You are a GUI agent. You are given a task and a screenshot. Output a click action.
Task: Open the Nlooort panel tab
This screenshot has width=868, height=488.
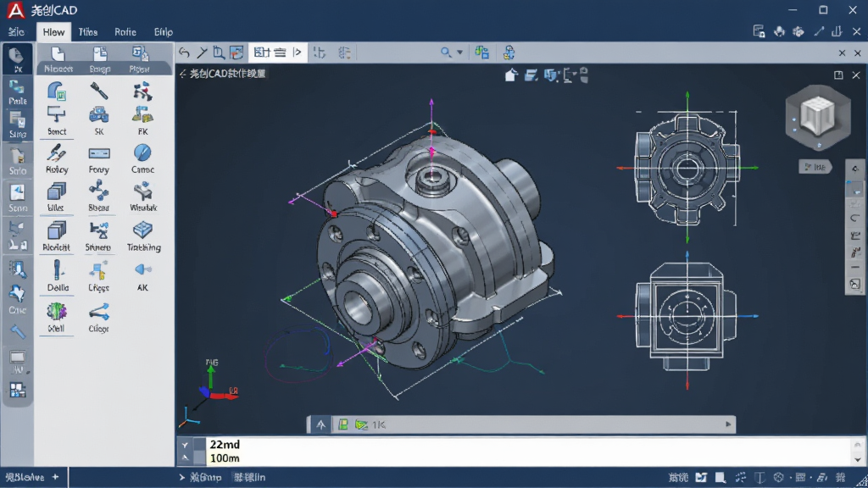point(58,60)
